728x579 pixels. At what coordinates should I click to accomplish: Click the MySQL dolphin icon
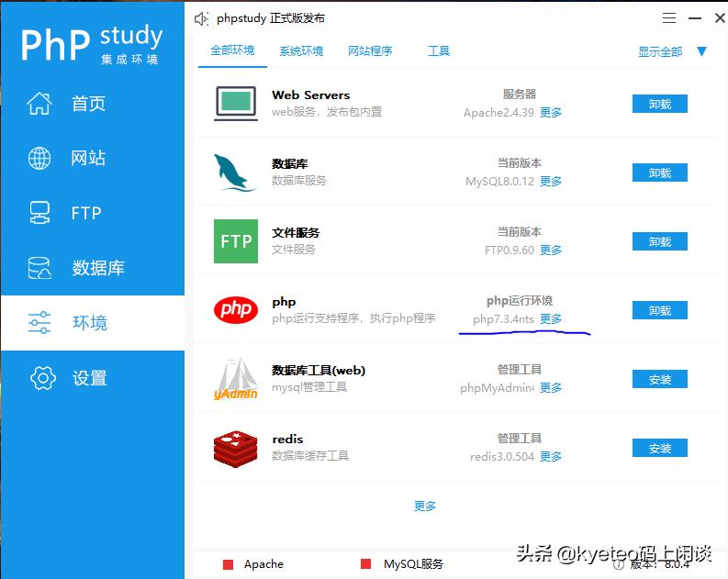tap(235, 173)
